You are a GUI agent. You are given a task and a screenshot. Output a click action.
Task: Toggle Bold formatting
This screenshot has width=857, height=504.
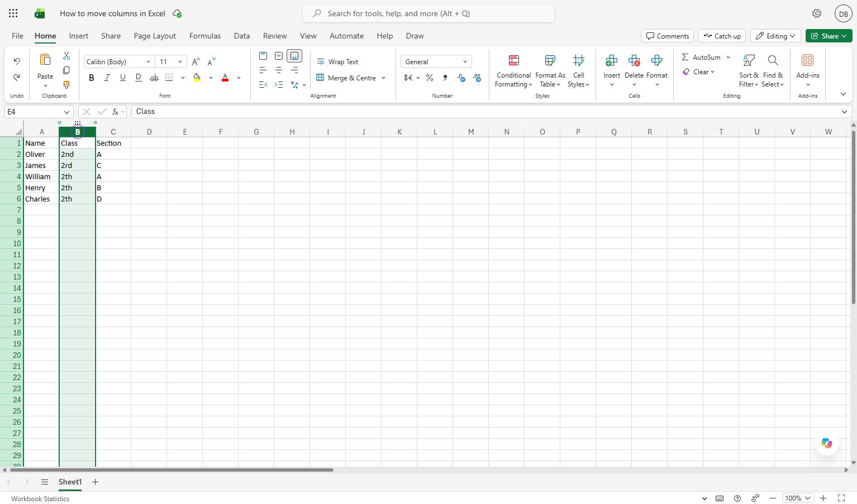(92, 78)
